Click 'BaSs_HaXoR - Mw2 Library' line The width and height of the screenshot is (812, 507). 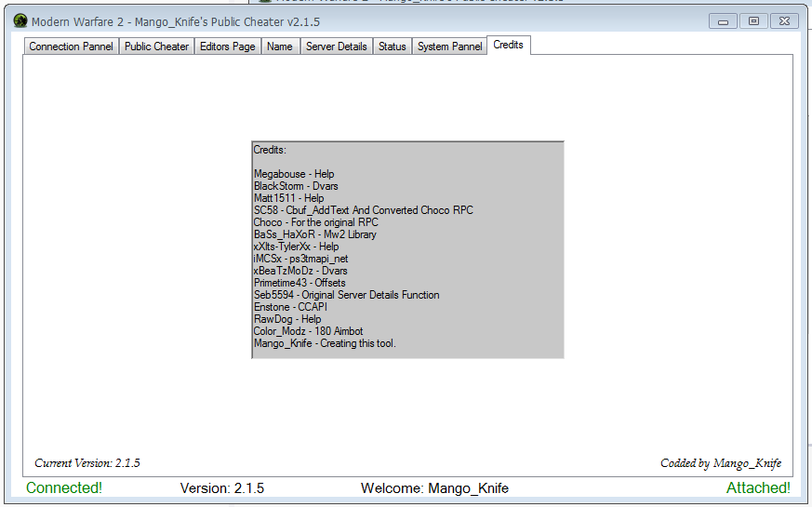(315, 234)
